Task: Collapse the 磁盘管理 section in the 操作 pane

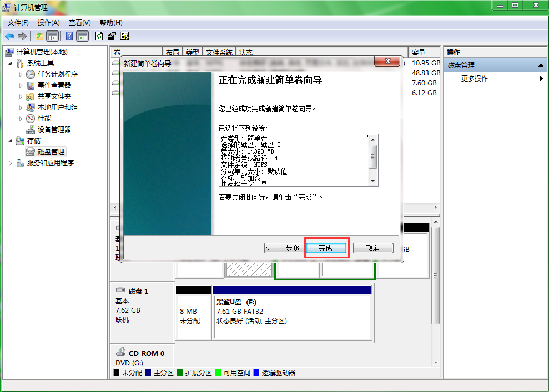Action: pos(541,65)
